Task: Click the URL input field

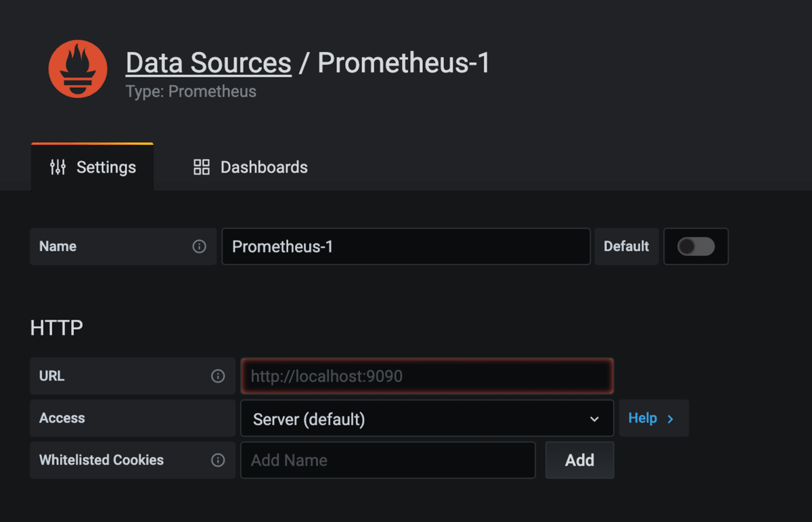Action: coord(427,376)
